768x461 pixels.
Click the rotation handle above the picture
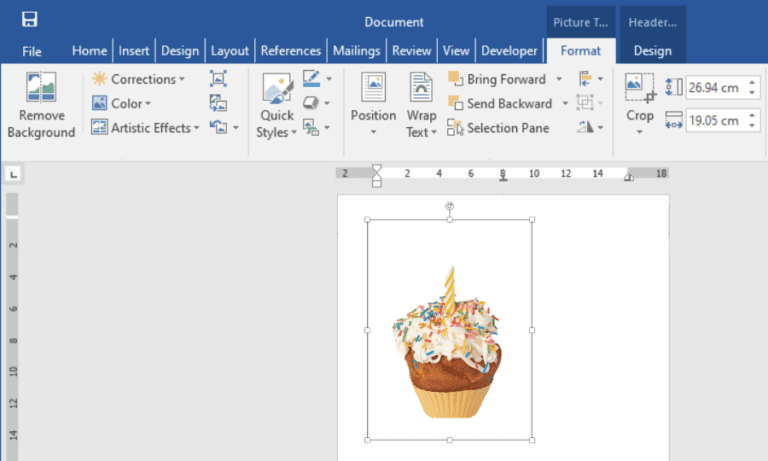click(450, 206)
